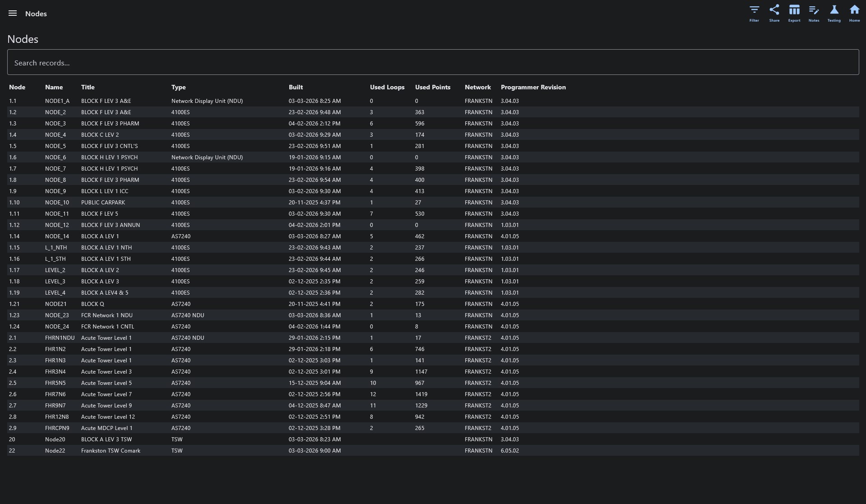
Task: Sort by Programmer Revision header
Action: [533, 87]
